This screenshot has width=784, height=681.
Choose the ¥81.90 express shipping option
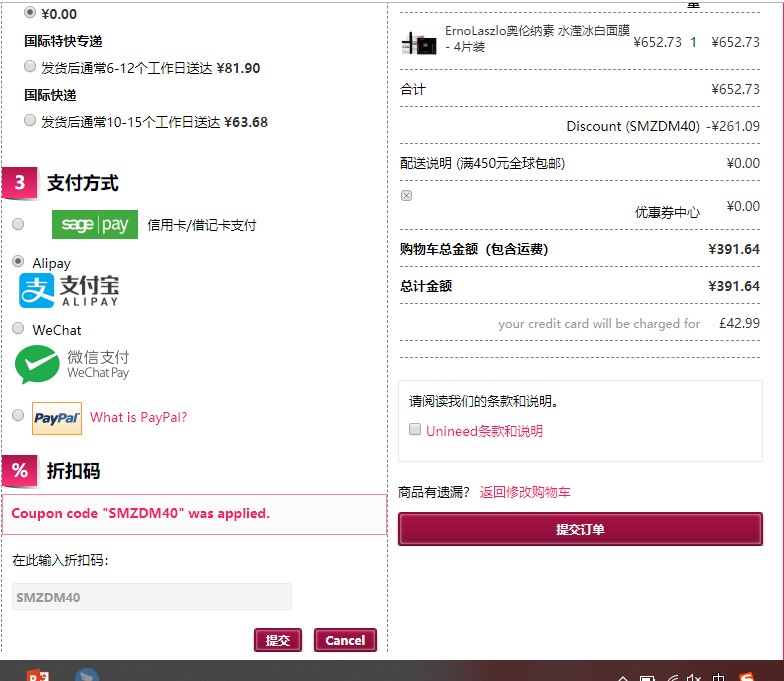pos(30,66)
